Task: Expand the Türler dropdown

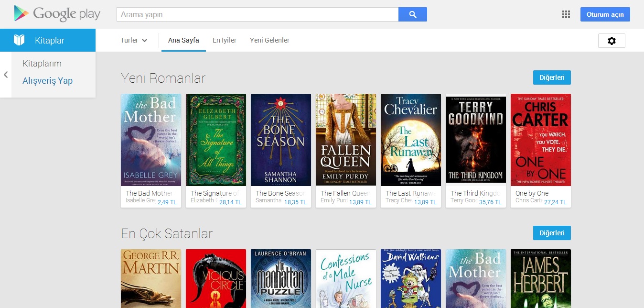Action: (x=134, y=40)
